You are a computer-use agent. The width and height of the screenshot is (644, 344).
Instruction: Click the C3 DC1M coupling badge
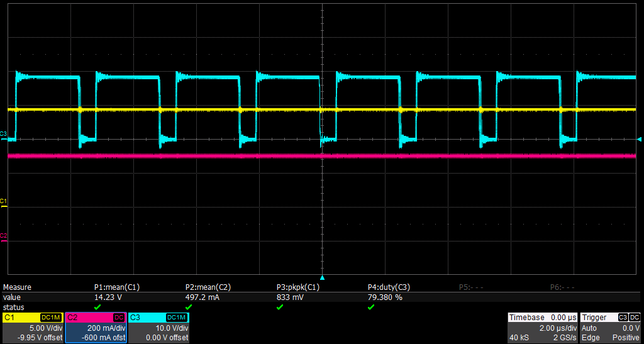177,318
